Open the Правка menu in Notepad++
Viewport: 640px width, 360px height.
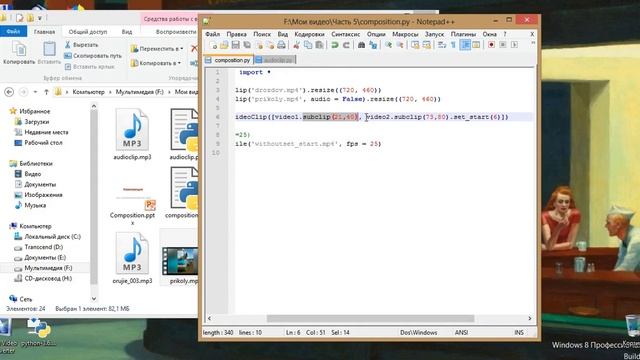pos(236,34)
